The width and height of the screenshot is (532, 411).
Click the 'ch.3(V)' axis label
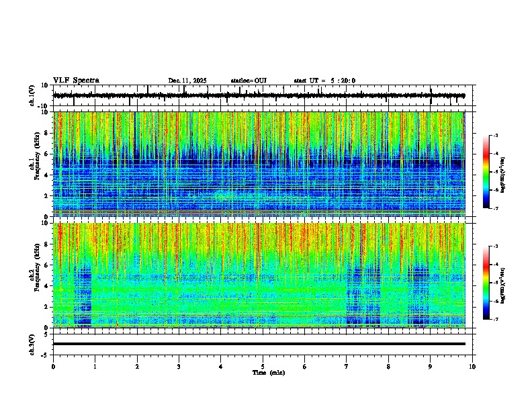[x=32, y=345]
